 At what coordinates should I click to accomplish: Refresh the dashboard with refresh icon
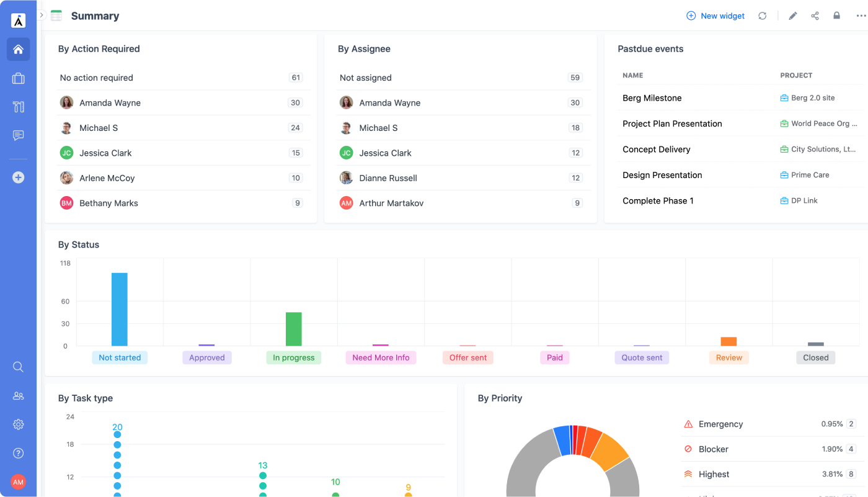[763, 16]
